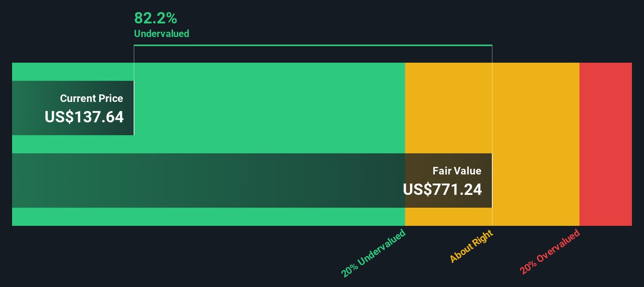Select the Current Price label
The width and height of the screenshot is (644, 287).
tap(91, 98)
